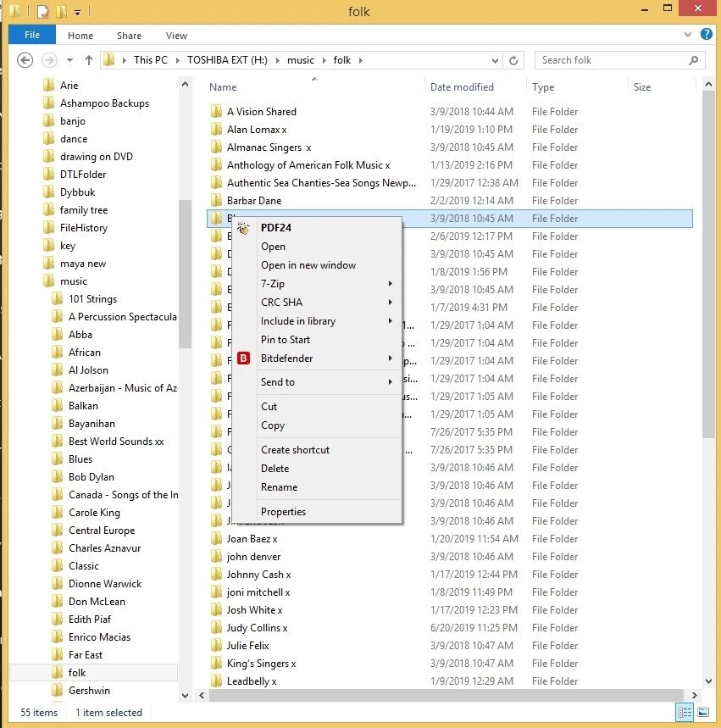Open Help with the question mark icon

tap(707, 35)
